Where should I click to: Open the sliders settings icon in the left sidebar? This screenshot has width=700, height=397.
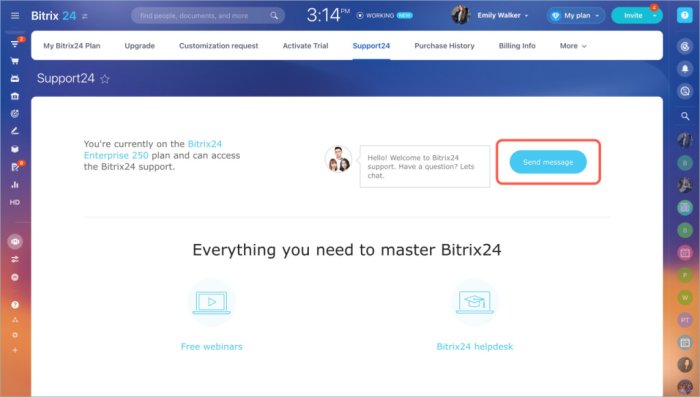coord(15,259)
